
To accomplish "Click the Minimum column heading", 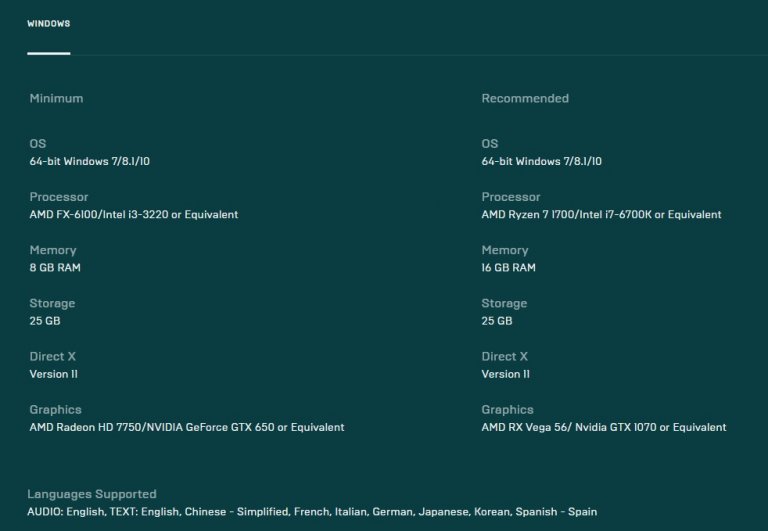I will (x=56, y=99).
